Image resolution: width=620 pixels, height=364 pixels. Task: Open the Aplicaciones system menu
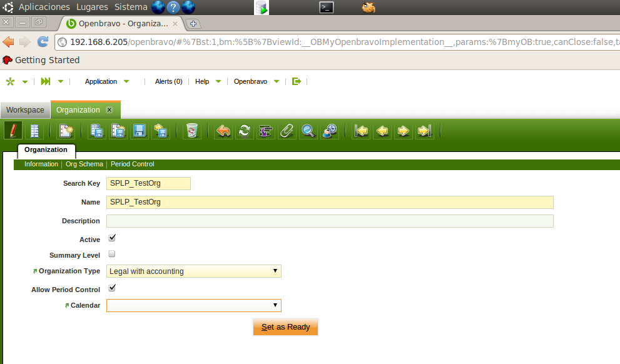44,7
